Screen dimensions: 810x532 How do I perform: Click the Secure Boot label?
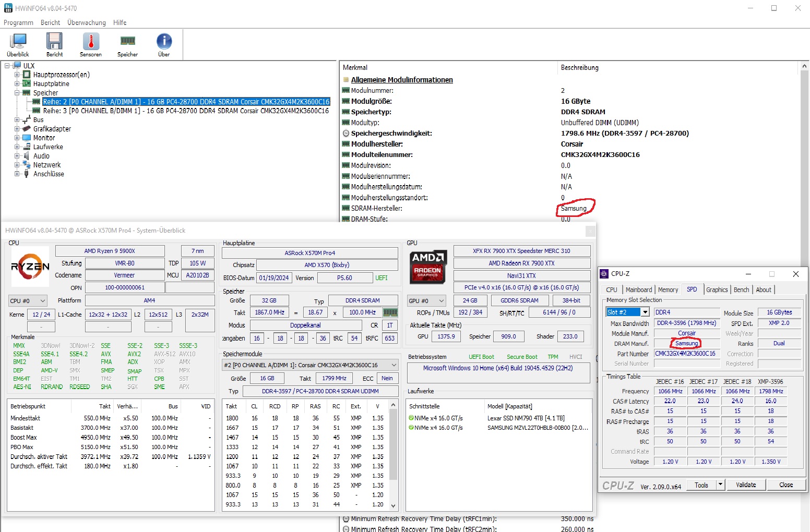tap(522, 357)
